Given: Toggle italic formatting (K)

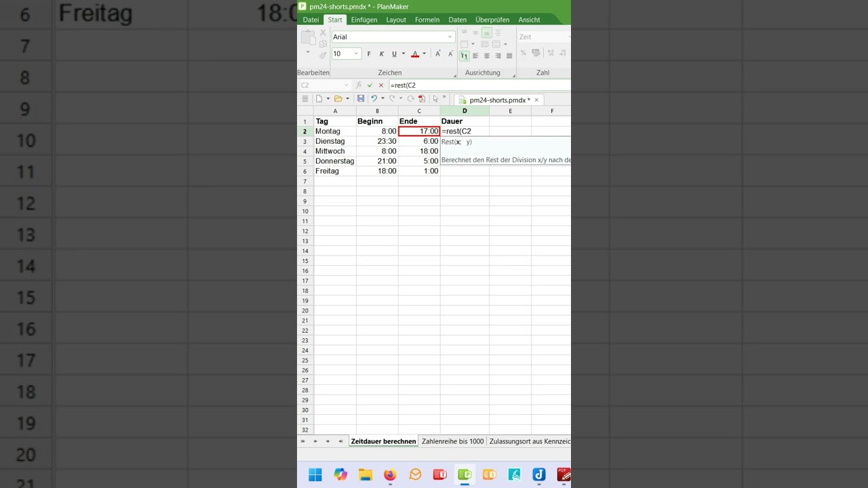Looking at the screenshot, I should tap(382, 54).
